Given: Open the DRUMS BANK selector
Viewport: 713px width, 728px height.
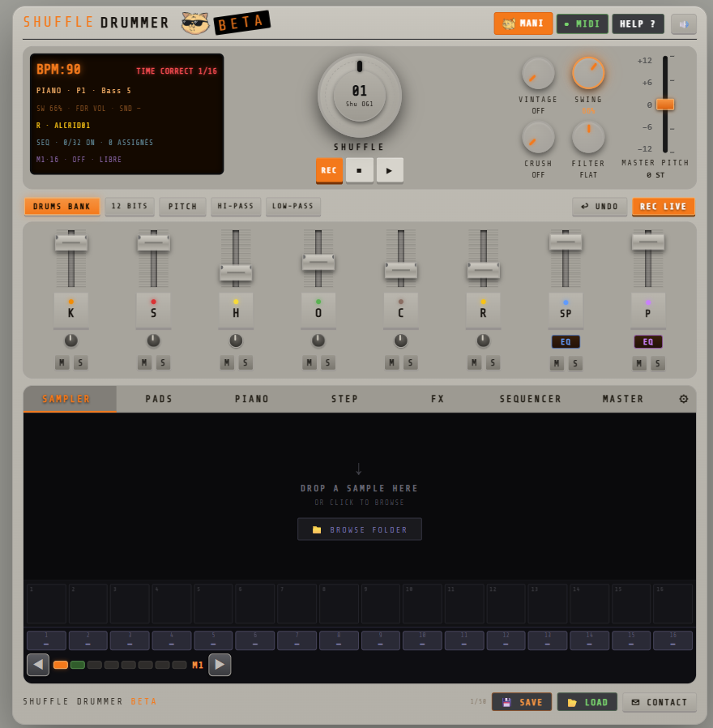Looking at the screenshot, I should 62,206.
